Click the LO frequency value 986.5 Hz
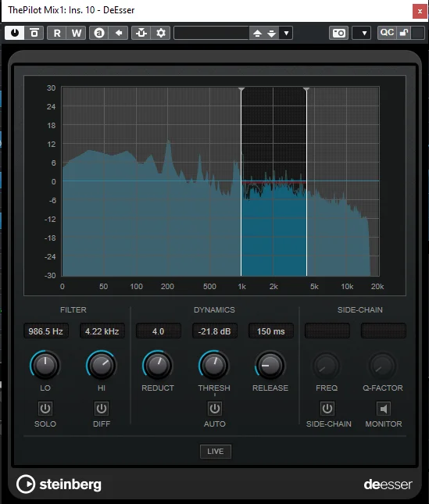This screenshot has width=429, height=504. (x=45, y=331)
